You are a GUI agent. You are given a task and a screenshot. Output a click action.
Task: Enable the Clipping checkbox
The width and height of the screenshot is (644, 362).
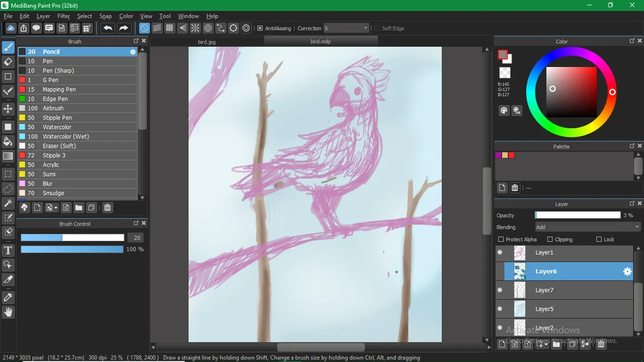click(x=550, y=239)
